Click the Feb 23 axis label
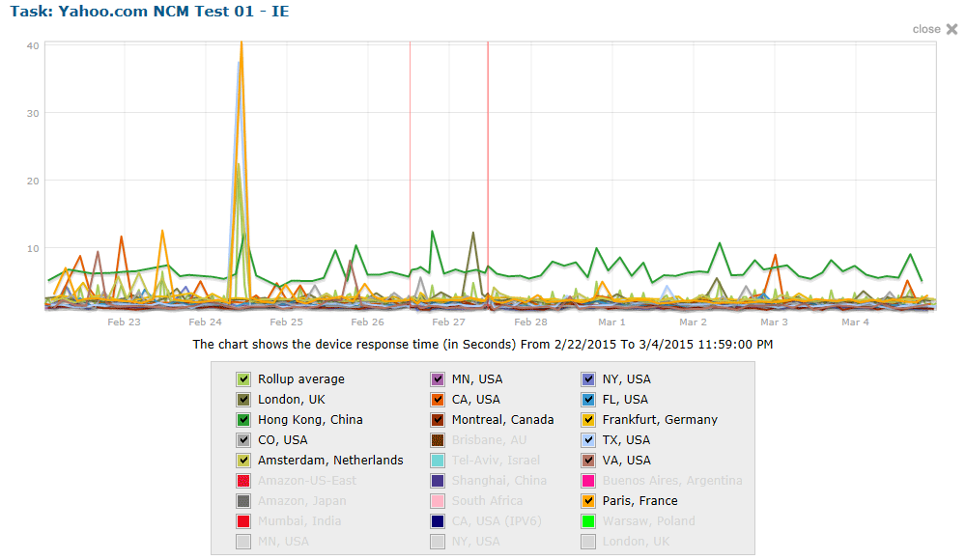The height and width of the screenshot is (560, 966). click(x=124, y=322)
